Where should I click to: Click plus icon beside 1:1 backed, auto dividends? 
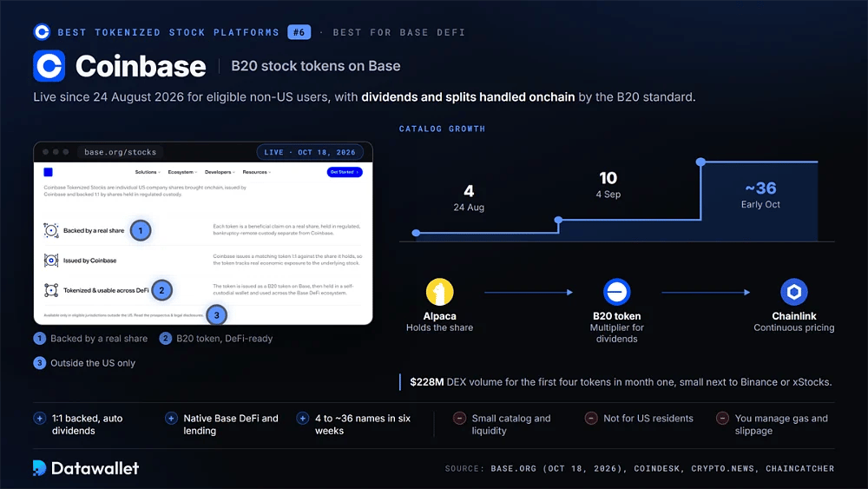coord(39,419)
